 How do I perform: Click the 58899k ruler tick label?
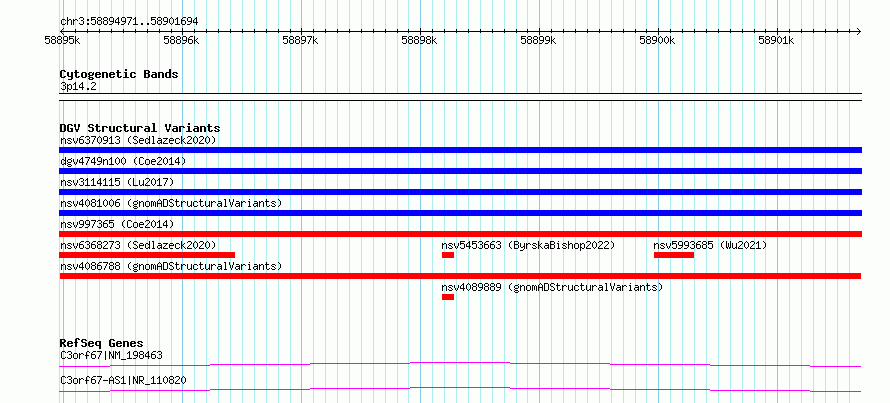pyautogui.click(x=539, y=41)
